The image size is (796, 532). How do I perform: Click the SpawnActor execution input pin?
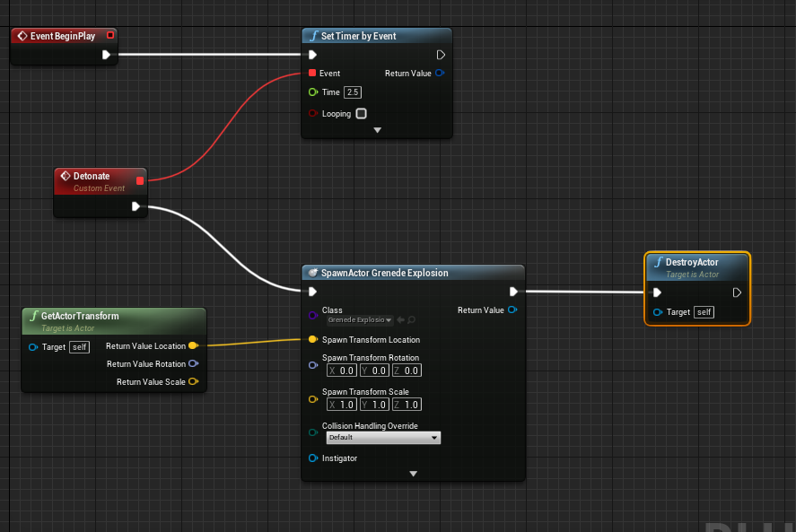point(312,292)
